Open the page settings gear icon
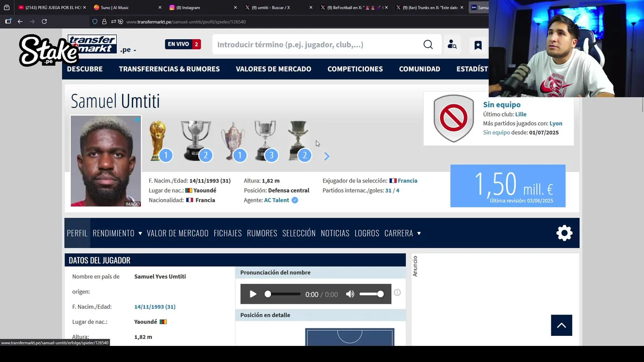The width and height of the screenshot is (644, 362). click(x=565, y=233)
